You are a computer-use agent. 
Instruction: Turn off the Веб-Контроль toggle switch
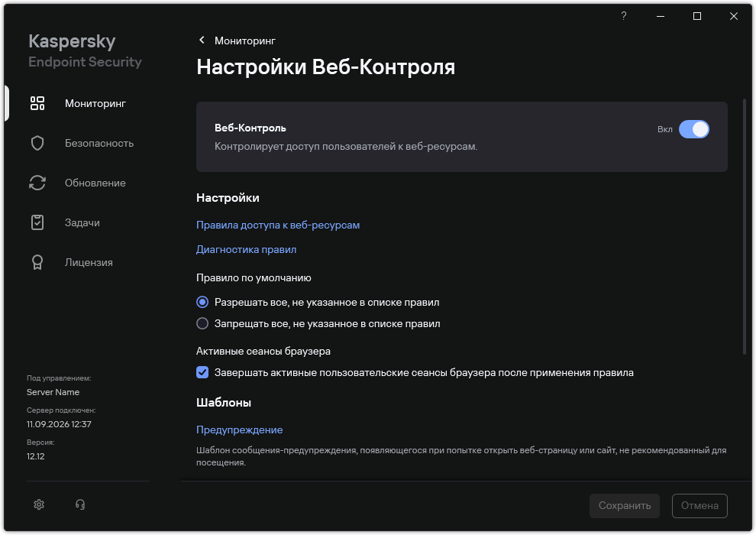coord(694,129)
